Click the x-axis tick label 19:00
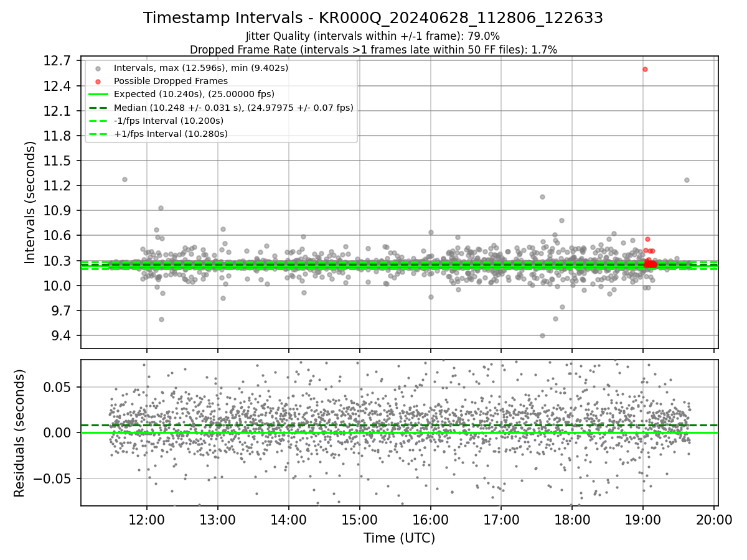This screenshot has height=560, width=747. click(643, 520)
